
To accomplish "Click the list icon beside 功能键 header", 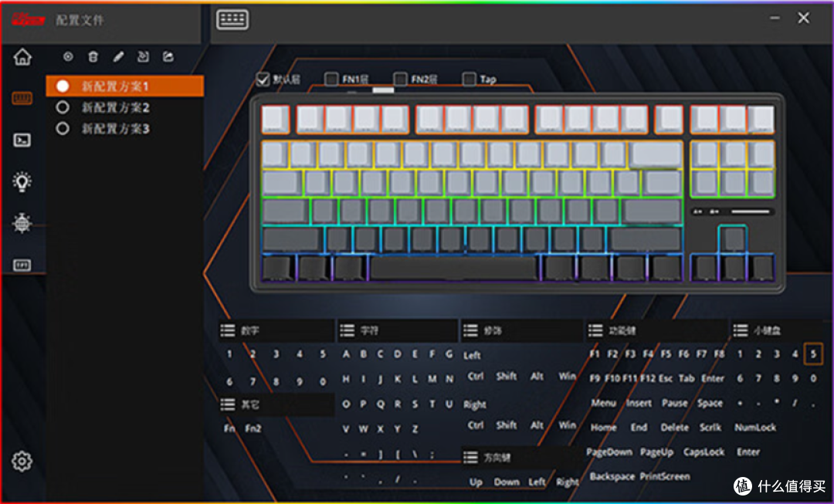I will tap(595, 330).
